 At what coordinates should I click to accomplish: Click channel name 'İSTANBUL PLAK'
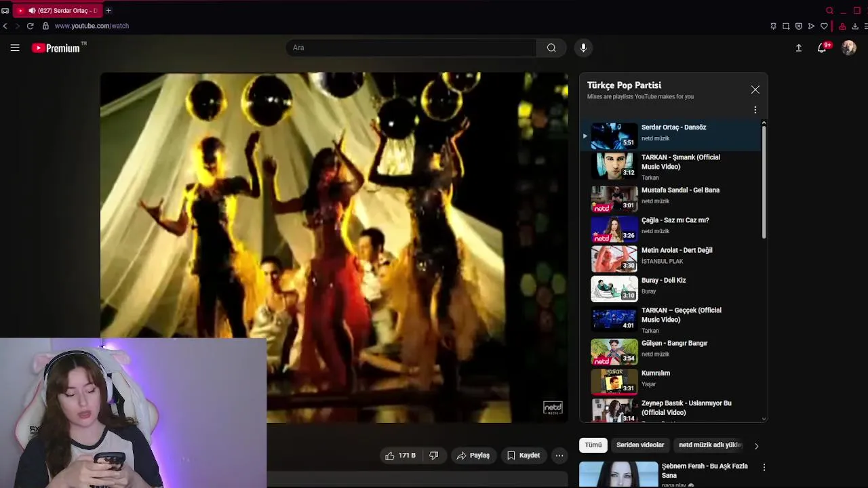(662, 262)
